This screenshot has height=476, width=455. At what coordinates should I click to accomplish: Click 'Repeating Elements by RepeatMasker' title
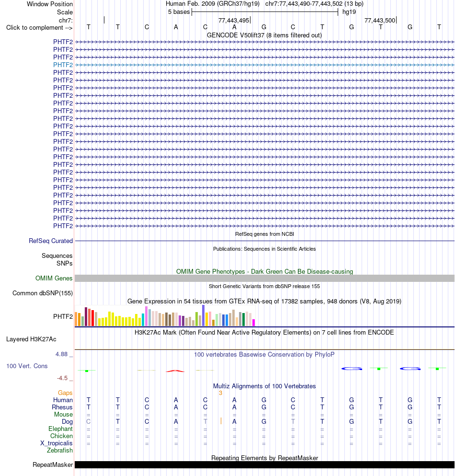264,458
